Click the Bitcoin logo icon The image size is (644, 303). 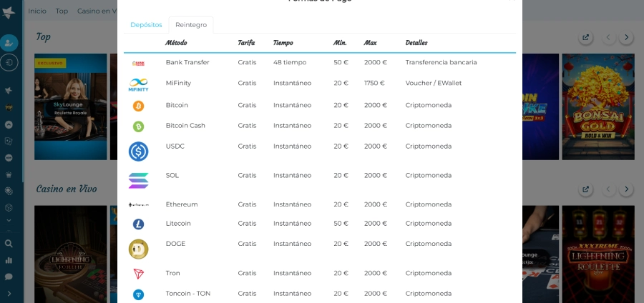[x=138, y=106]
